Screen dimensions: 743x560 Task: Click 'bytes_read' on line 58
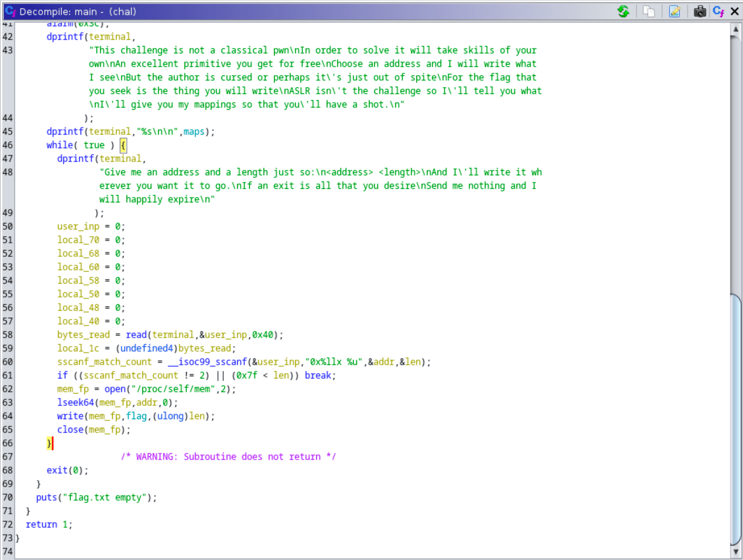click(84, 335)
